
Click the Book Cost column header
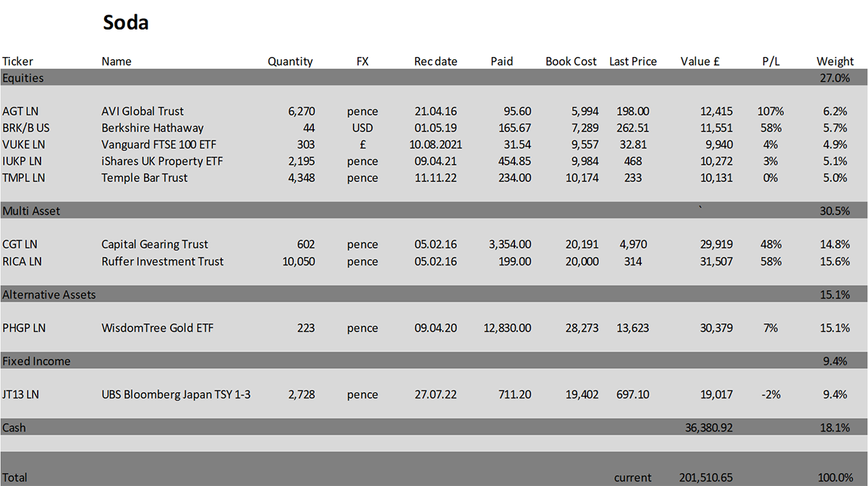(x=571, y=61)
